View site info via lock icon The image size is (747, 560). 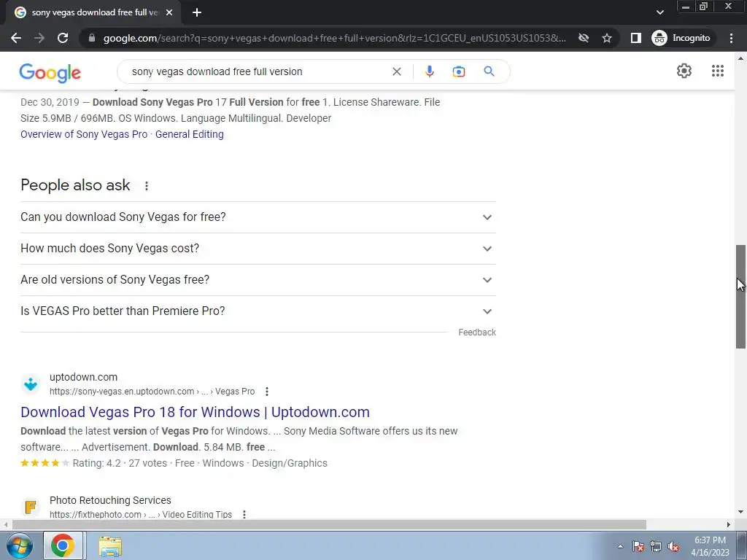tap(92, 38)
